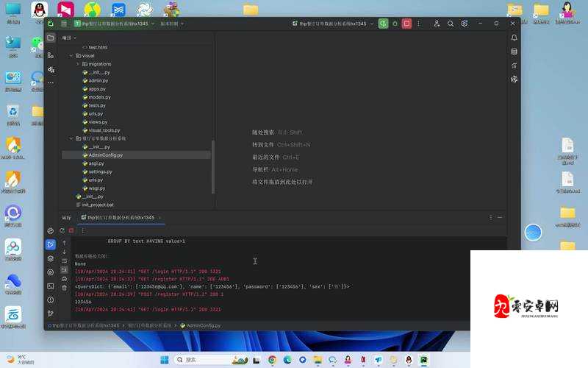Screen dimensions: 588x368
Task: Open the Project tool window folder icon
Action: click(51, 38)
